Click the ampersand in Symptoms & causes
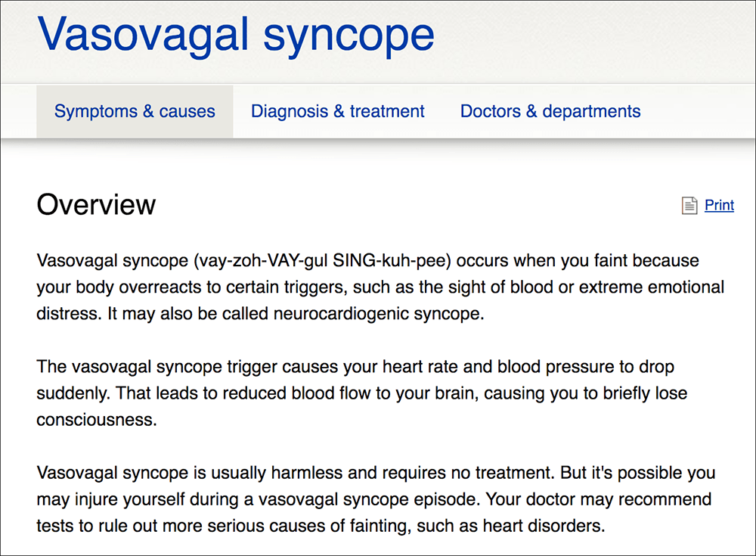 tap(148, 111)
